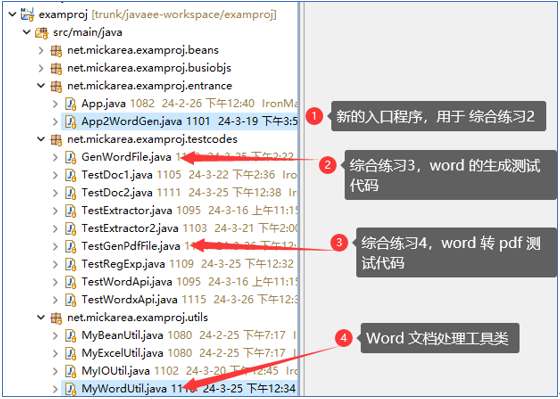560x399 pixels.
Task: Collapse the net.mickarea.examproj.testcodes package
Action: tap(41, 139)
